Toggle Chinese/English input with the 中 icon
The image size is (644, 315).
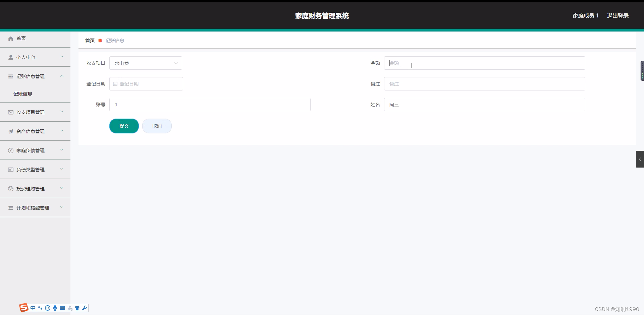[x=33, y=308]
